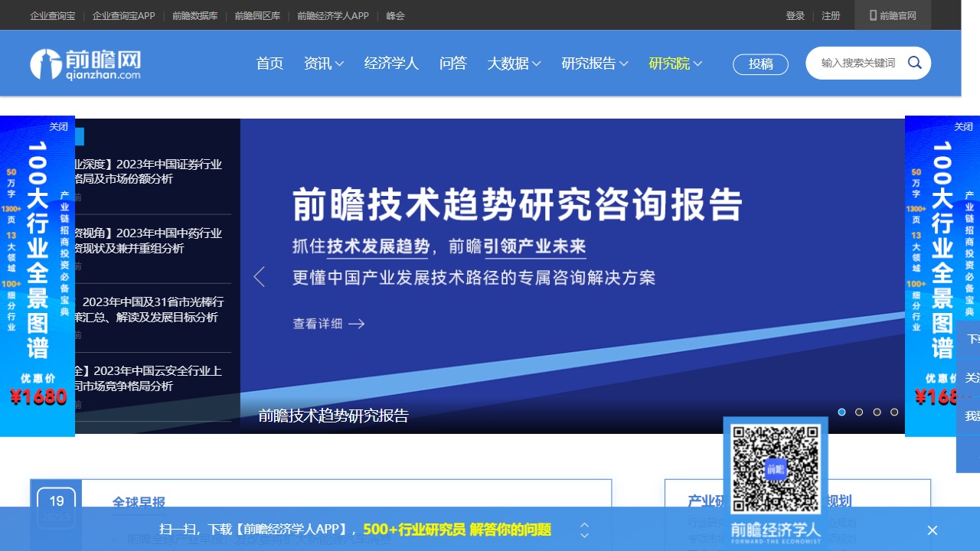Click the up/down chevrons in the bottom banner

[x=584, y=530]
